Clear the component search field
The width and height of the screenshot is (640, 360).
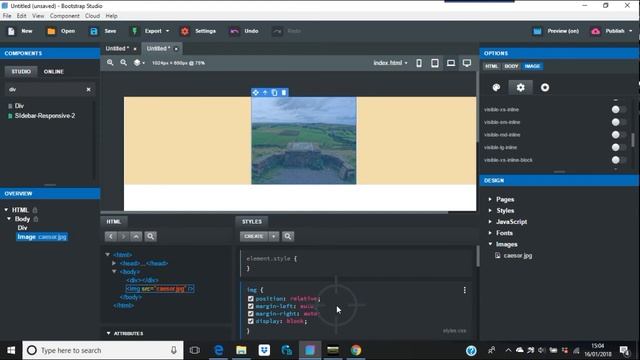point(89,89)
